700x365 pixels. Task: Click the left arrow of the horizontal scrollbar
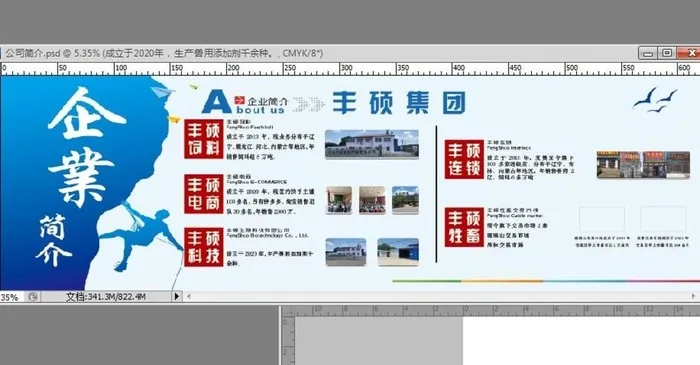[x=189, y=296]
